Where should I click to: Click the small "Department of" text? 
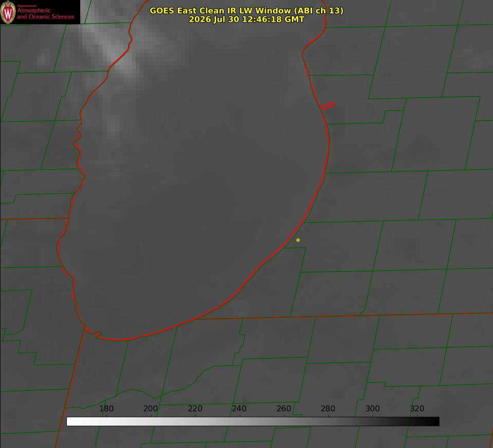pos(27,6)
